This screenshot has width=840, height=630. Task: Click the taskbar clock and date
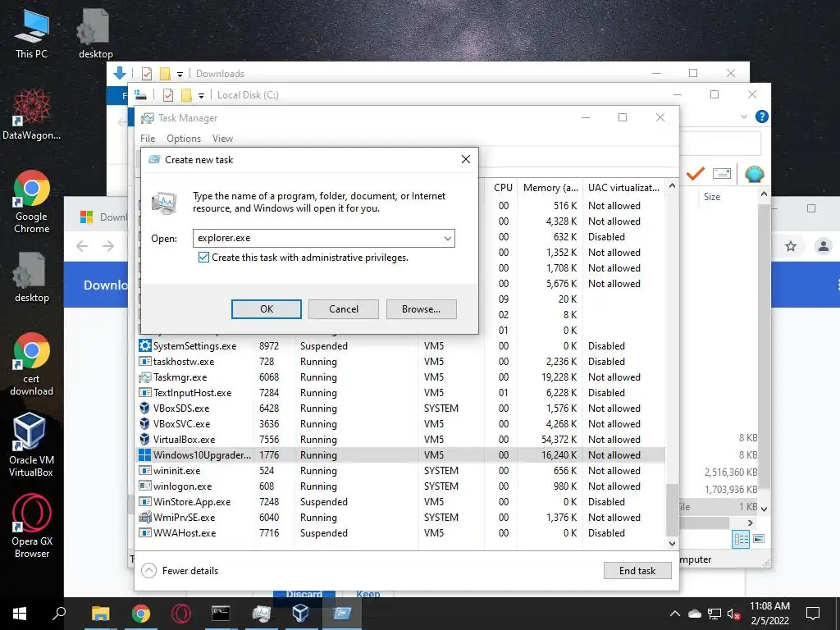point(769,614)
